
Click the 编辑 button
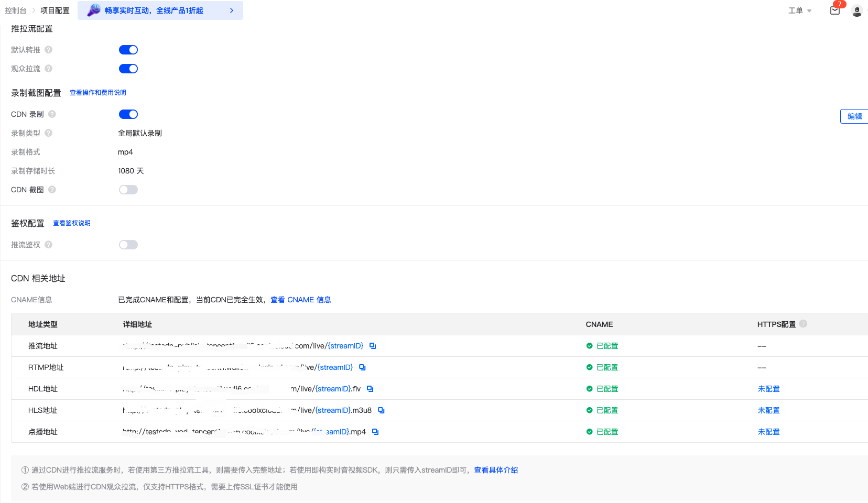tap(854, 116)
